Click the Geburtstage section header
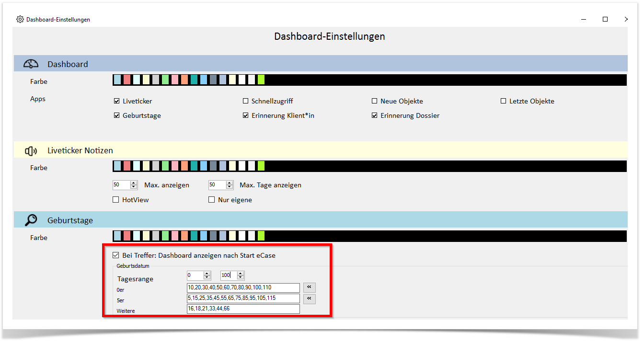 click(x=320, y=220)
